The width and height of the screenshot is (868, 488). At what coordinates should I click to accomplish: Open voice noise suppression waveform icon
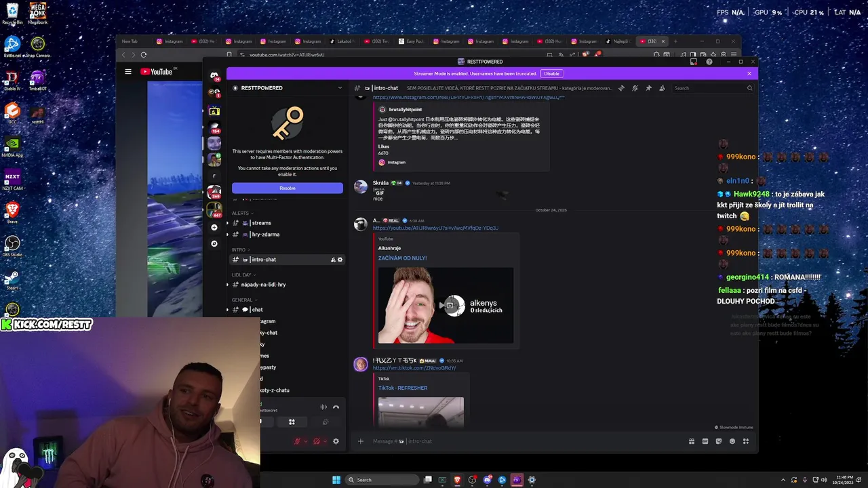(x=323, y=407)
